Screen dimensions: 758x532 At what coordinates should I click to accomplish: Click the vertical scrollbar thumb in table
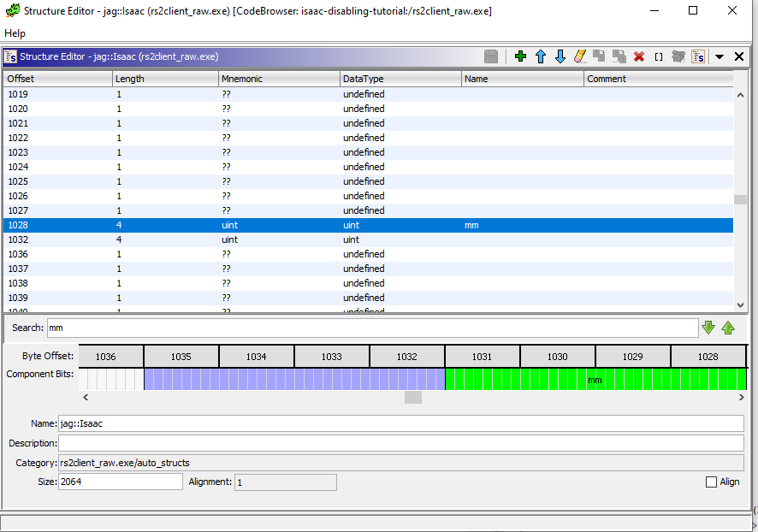pos(740,199)
